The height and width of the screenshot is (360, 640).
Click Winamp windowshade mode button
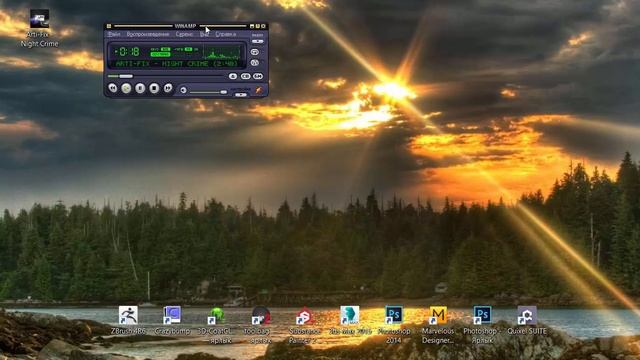click(258, 26)
